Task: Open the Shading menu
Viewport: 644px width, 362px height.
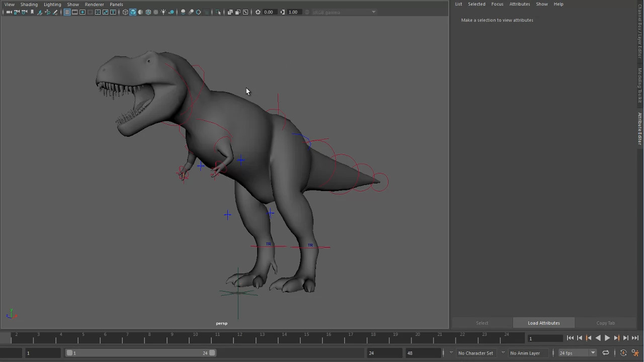Action: pos(29,4)
